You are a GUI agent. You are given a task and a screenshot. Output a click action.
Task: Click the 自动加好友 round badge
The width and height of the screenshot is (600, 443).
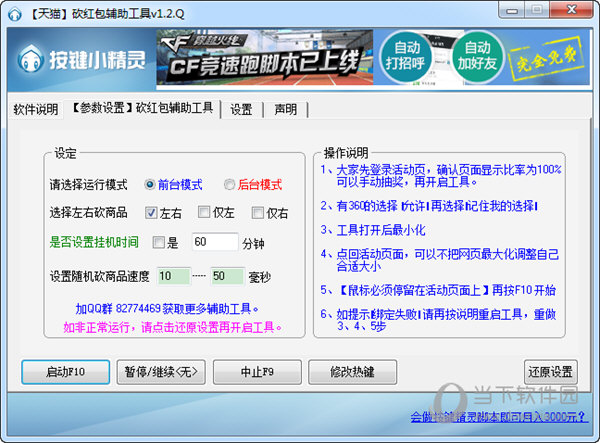coord(477,57)
